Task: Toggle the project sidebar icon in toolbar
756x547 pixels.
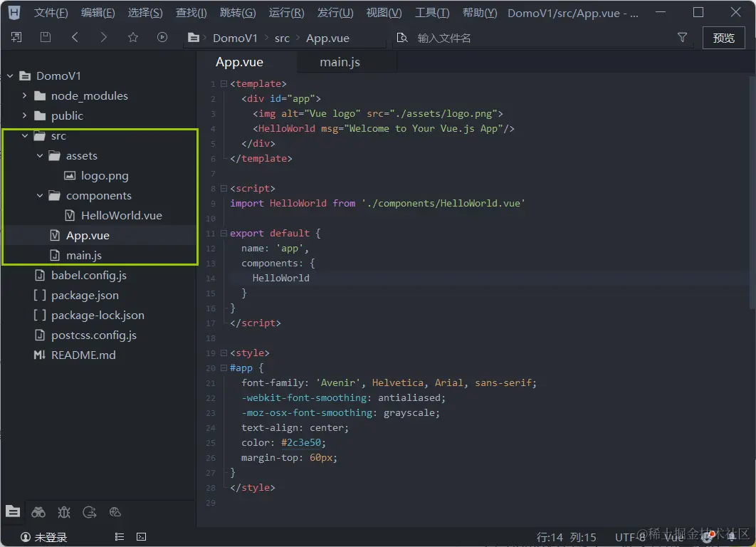Action: point(16,37)
